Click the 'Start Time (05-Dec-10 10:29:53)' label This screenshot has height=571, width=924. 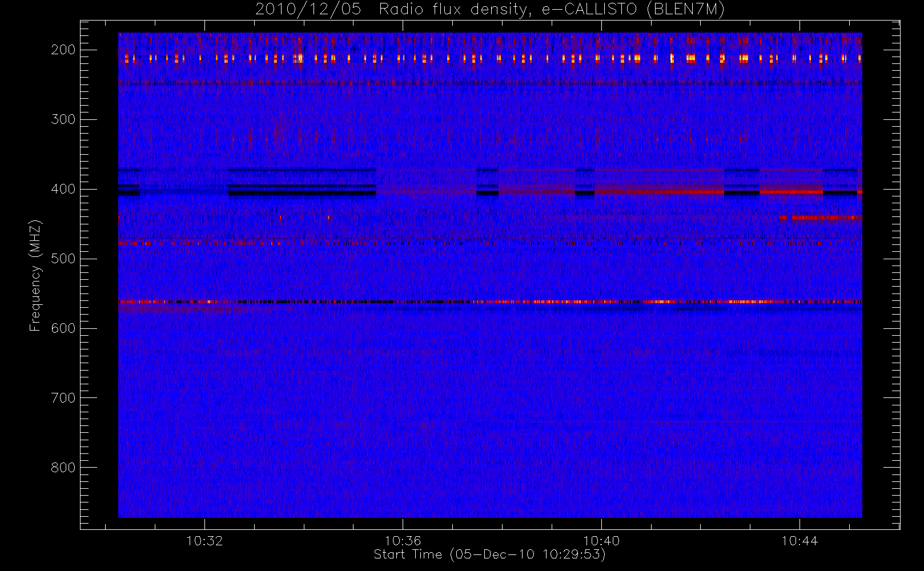click(x=489, y=554)
